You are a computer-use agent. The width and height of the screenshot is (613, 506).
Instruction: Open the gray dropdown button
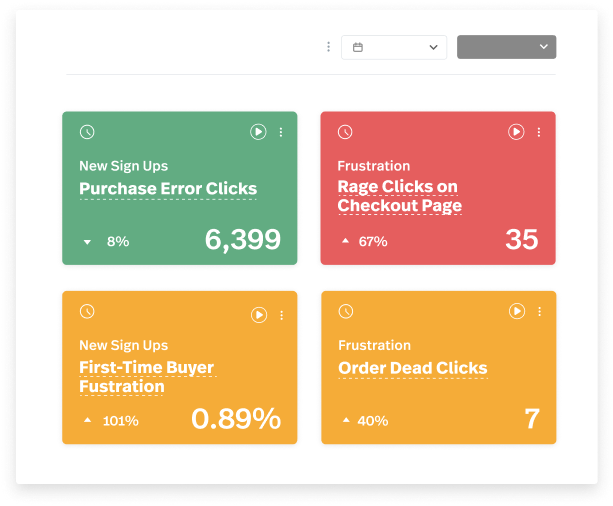507,47
